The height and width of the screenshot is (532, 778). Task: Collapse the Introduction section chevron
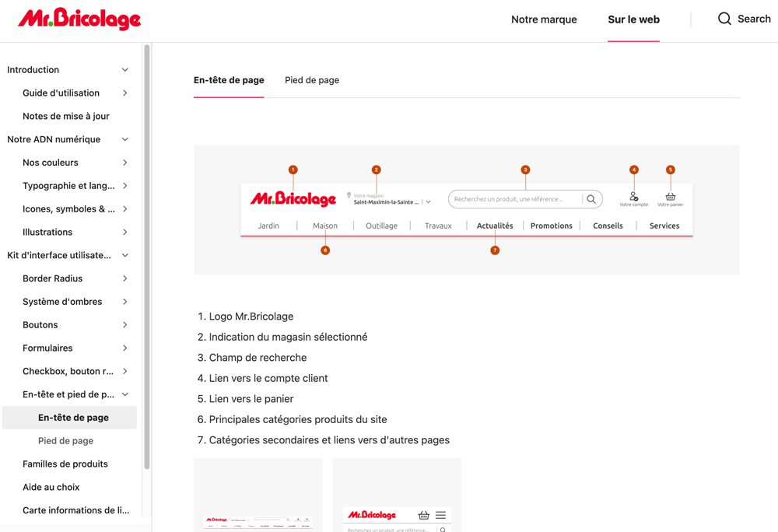point(125,70)
